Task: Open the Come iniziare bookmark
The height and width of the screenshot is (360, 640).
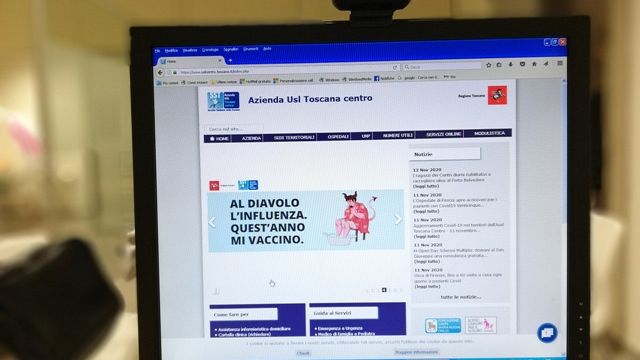Action: point(194,82)
